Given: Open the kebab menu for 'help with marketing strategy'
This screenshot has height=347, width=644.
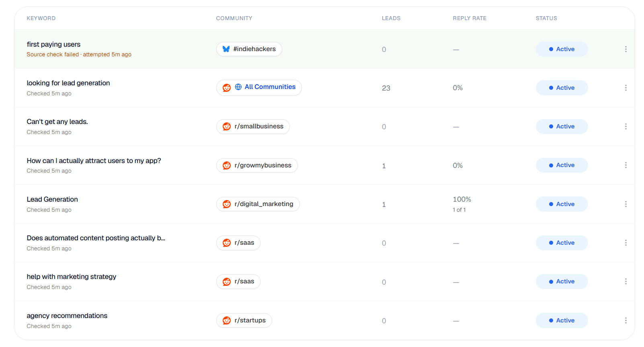Looking at the screenshot, I should [x=626, y=281].
